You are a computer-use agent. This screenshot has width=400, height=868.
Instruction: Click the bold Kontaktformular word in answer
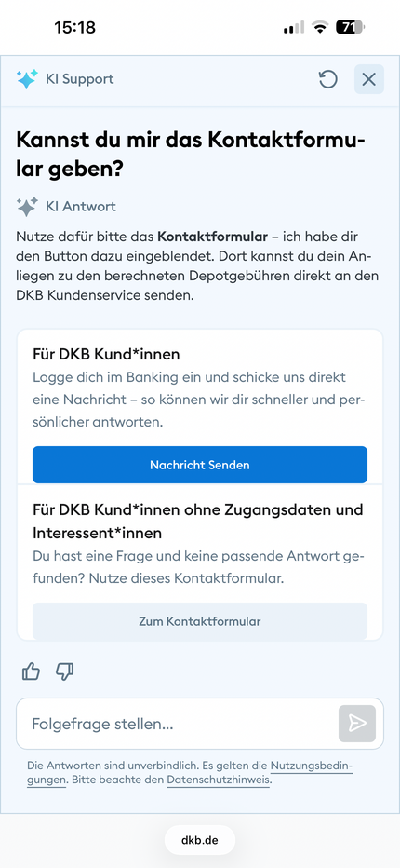[x=212, y=237]
